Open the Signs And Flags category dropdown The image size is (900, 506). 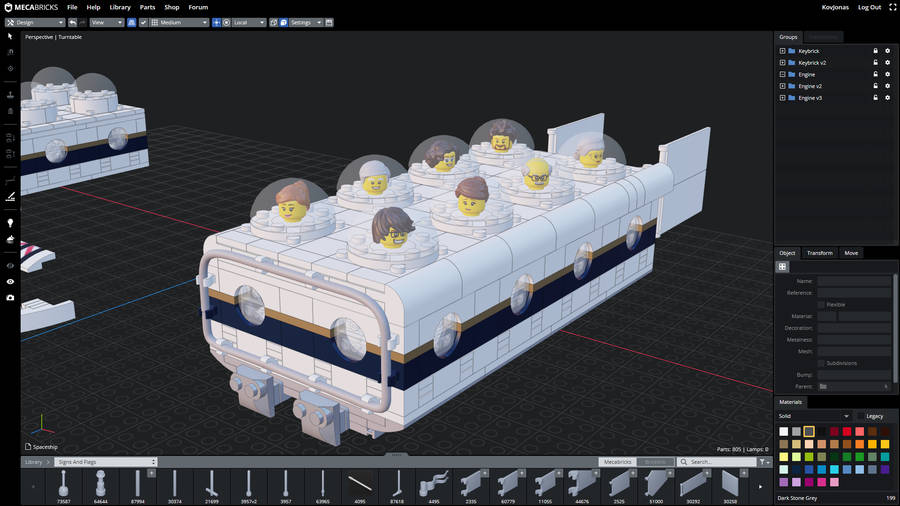coord(106,462)
